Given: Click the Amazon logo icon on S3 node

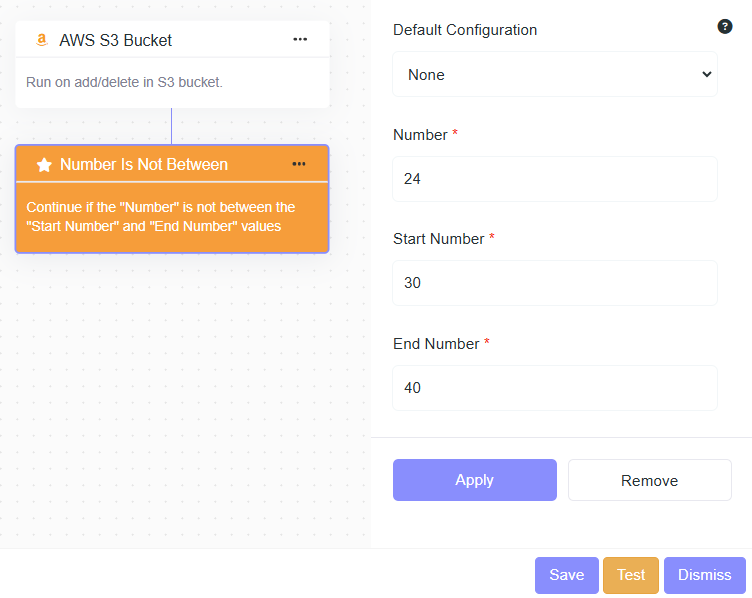Looking at the screenshot, I should point(42,40).
